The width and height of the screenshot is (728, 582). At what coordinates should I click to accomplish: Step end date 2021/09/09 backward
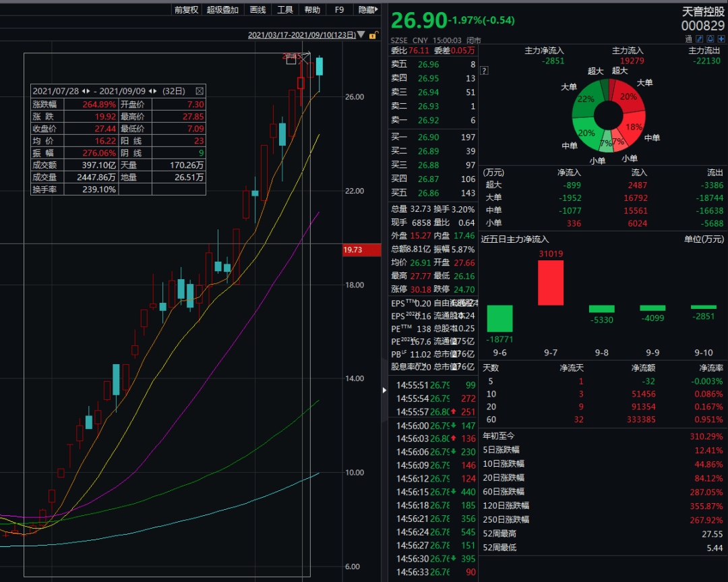pos(150,91)
